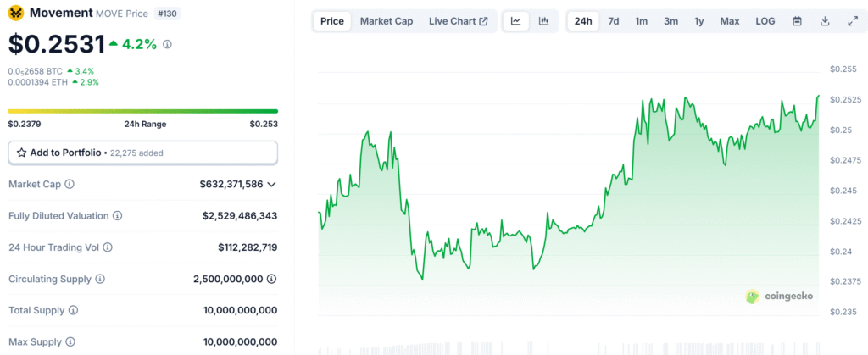
Task: Click Add to Portfolio button
Action: coord(142,153)
